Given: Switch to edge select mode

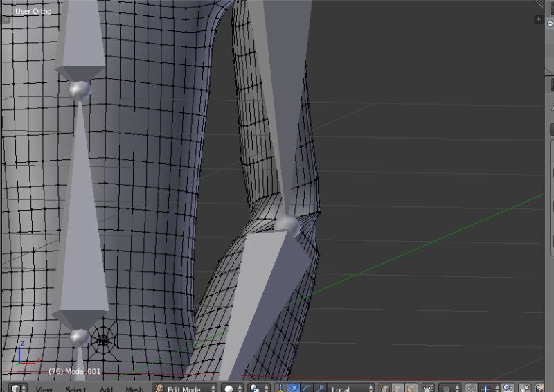Looking at the screenshot, I should [x=397, y=388].
